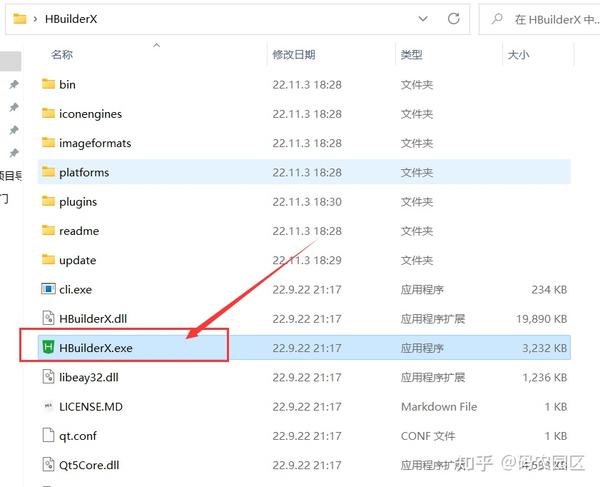Click the Markdown File type cell
This screenshot has width=600, height=487.
point(439,406)
